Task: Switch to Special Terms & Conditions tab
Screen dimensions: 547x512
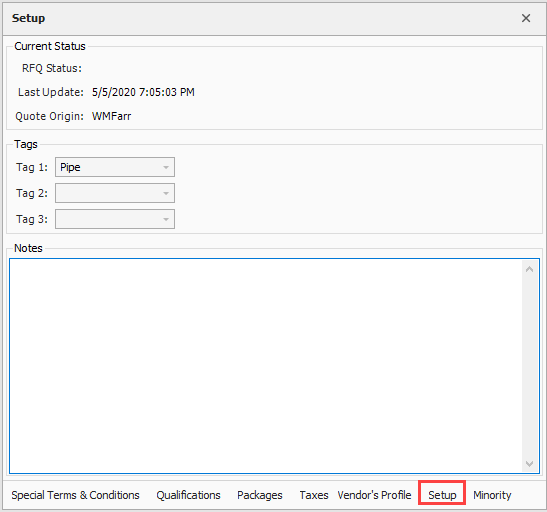Action: click(75, 495)
